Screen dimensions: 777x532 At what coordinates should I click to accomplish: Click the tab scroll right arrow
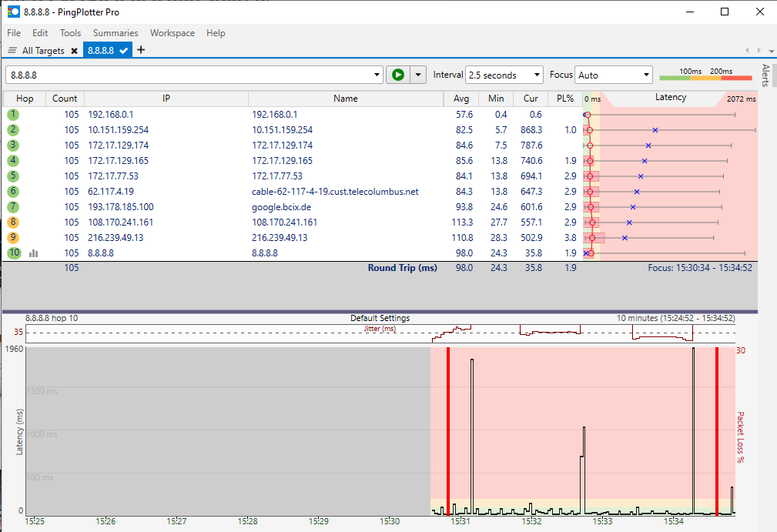759,50
